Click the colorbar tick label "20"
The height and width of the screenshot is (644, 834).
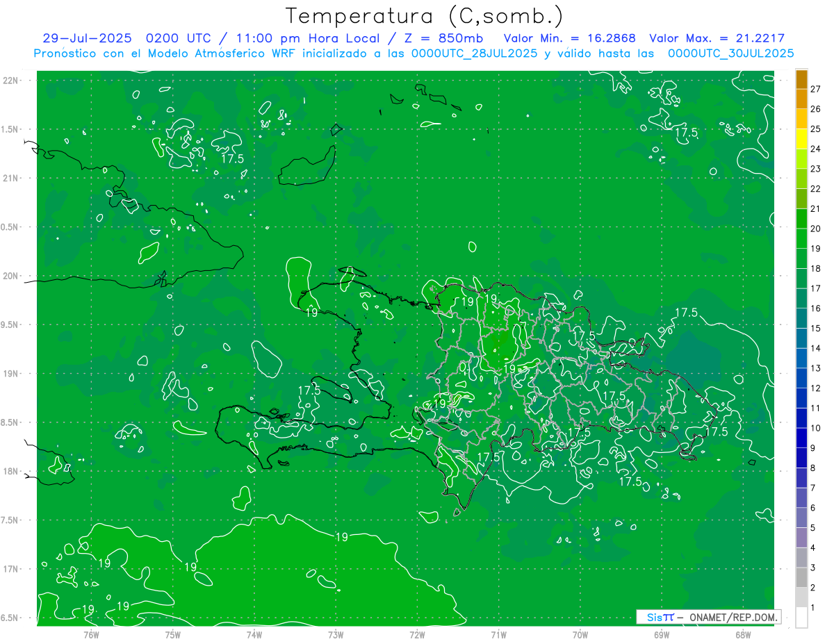pos(815,229)
